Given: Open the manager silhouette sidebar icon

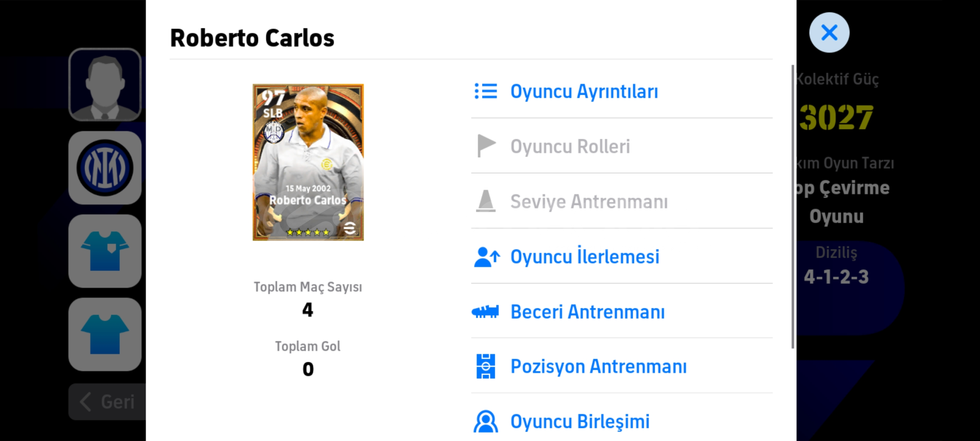Looking at the screenshot, I should 105,85.
